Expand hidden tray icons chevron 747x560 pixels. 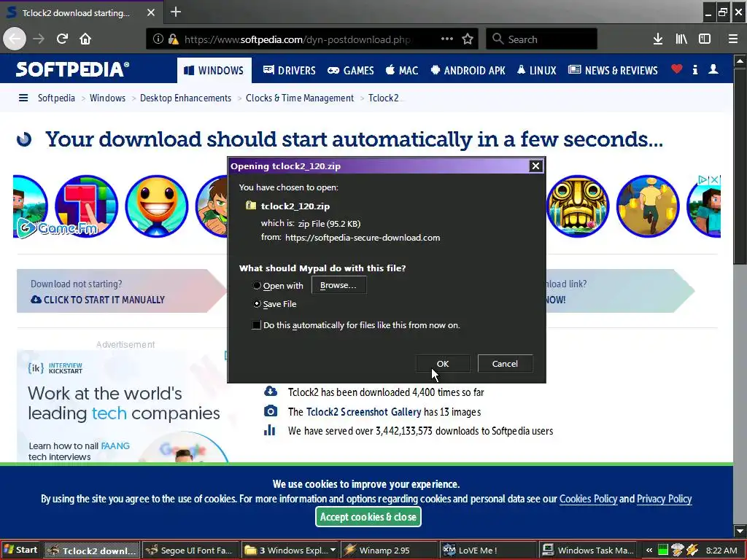coord(649,551)
